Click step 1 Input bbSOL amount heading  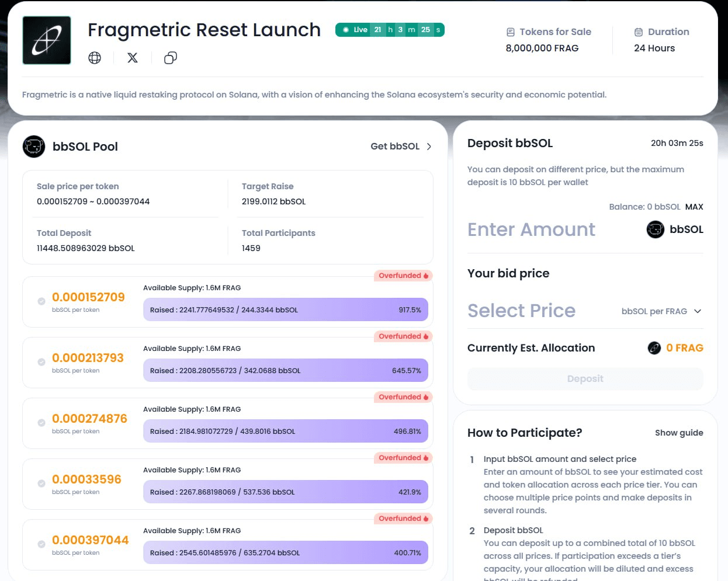[560, 459]
